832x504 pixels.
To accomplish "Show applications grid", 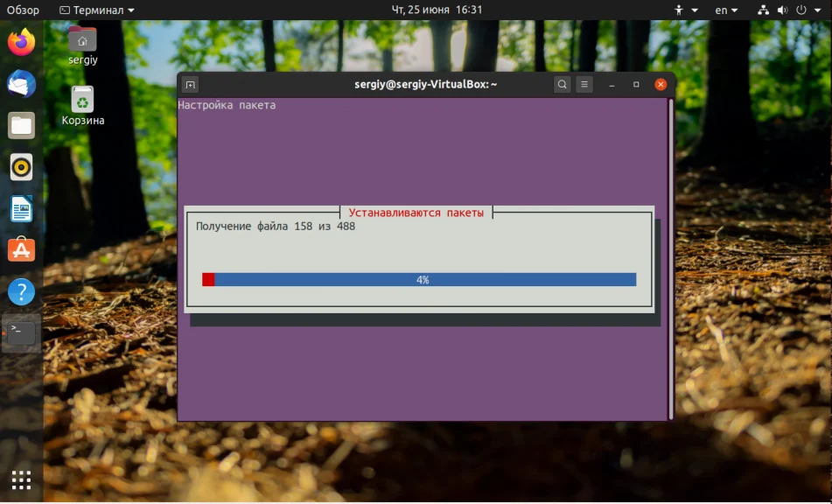I will (21, 480).
